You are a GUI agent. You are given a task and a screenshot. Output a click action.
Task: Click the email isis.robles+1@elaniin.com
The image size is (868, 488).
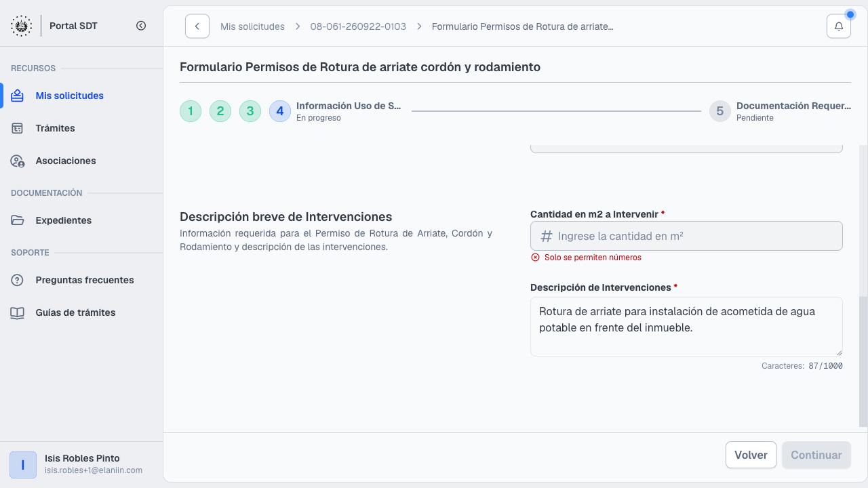[x=94, y=470]
